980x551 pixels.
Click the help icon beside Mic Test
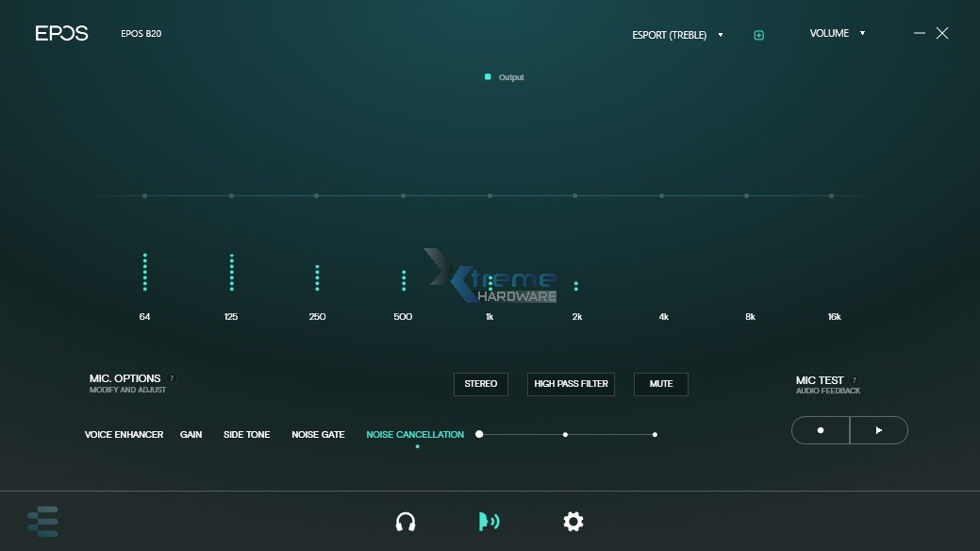tap(855, 380)
